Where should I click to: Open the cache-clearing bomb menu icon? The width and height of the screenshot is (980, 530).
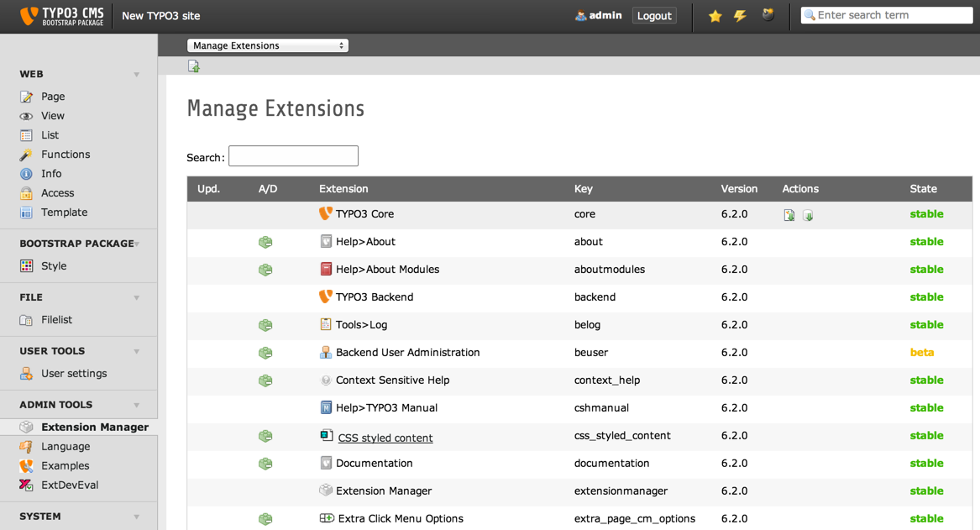pos(768,15)
